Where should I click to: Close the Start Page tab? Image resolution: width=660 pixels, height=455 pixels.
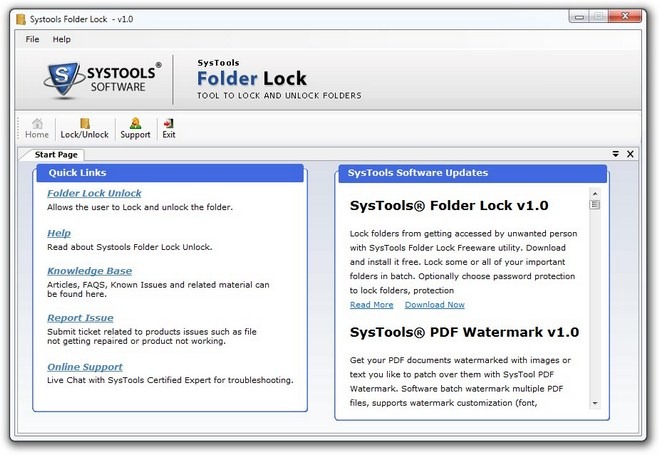point(630,154)
